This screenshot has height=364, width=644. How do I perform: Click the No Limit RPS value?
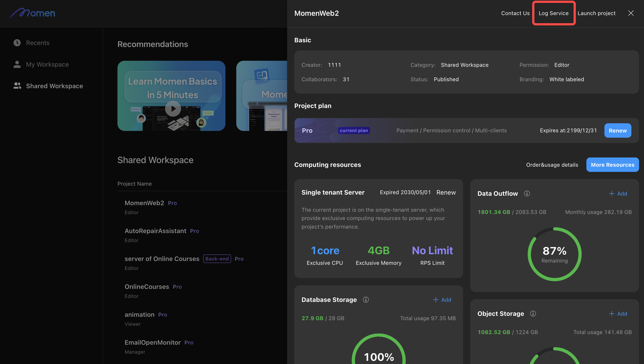(432, 250)
